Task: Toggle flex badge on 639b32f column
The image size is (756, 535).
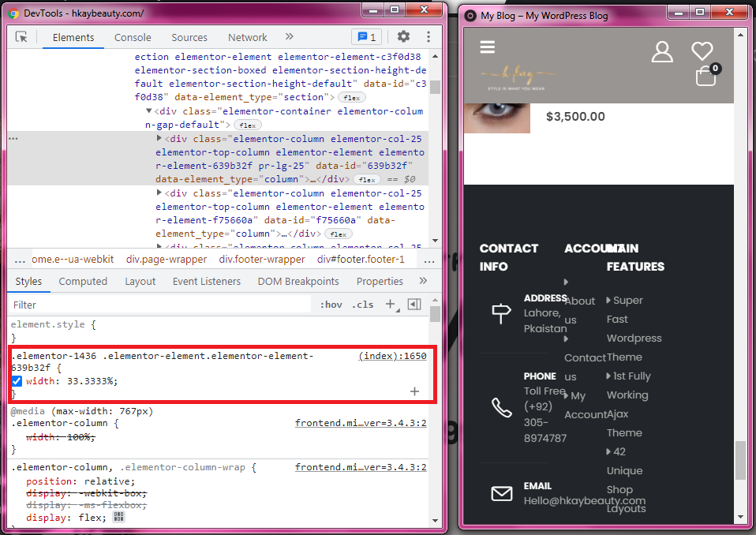Action: (367, 180)
